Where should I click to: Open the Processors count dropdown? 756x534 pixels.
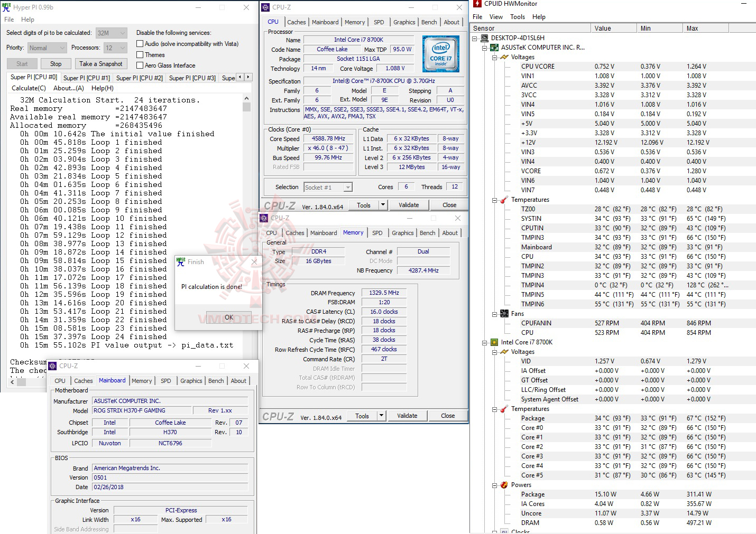click(x=115, y=48)
